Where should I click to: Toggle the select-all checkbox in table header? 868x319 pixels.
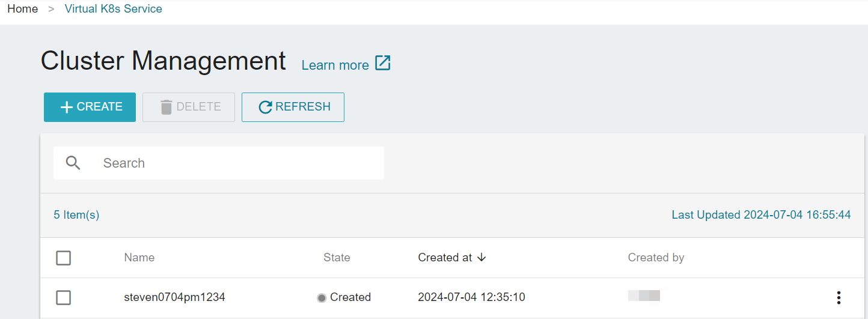[x=63, y=258]
